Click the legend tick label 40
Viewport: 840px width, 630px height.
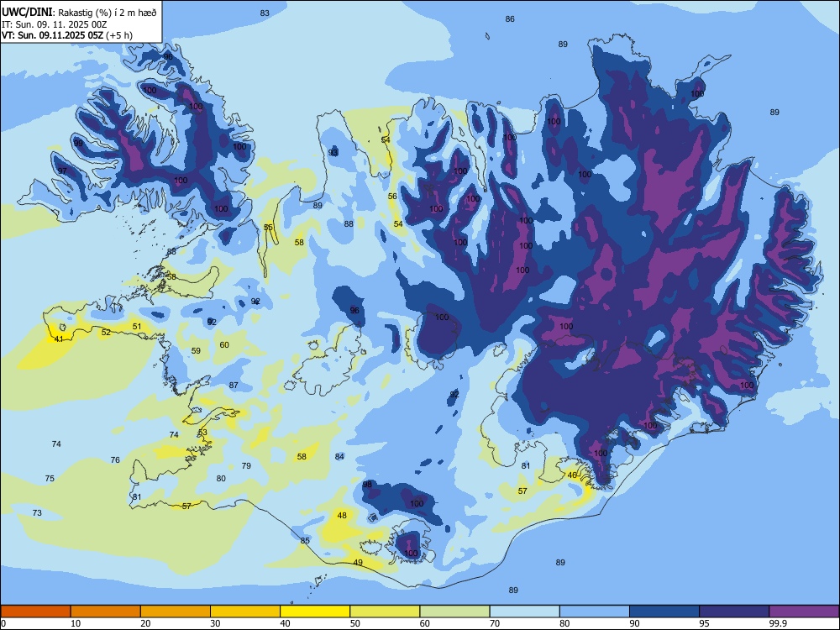click(x=285, y=623)
